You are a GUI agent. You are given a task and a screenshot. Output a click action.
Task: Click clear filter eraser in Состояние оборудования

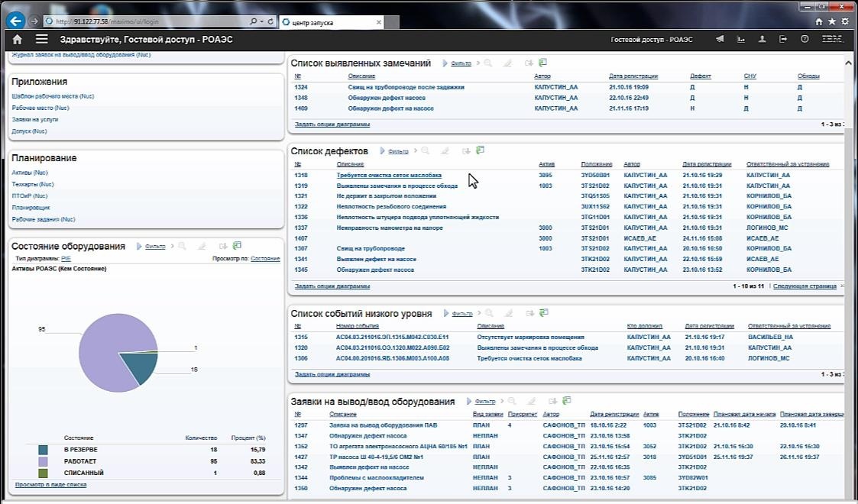[202, 247]
